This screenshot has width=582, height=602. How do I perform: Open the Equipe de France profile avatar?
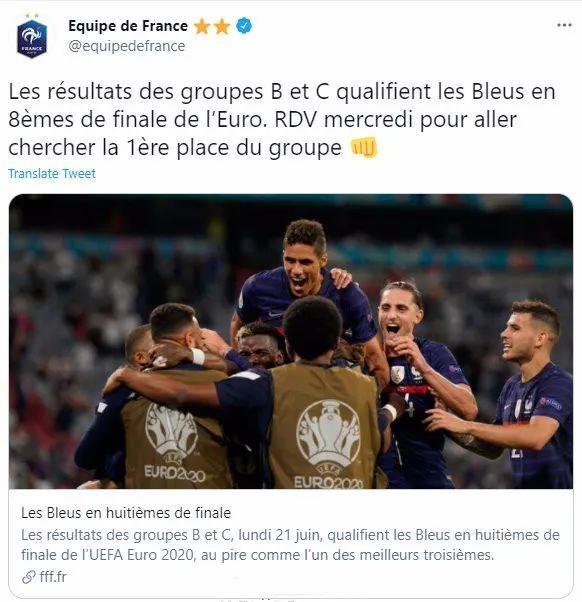pyautogui.click(x=32, y=39)
